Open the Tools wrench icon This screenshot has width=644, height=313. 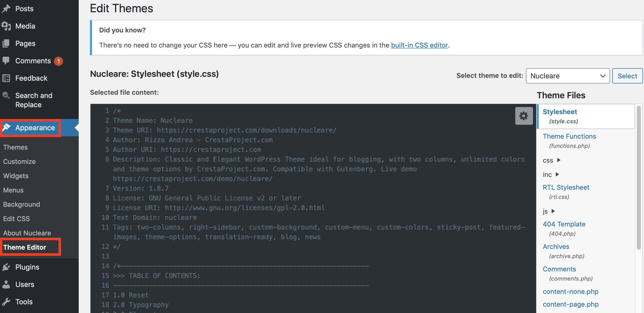coord(6,302)
